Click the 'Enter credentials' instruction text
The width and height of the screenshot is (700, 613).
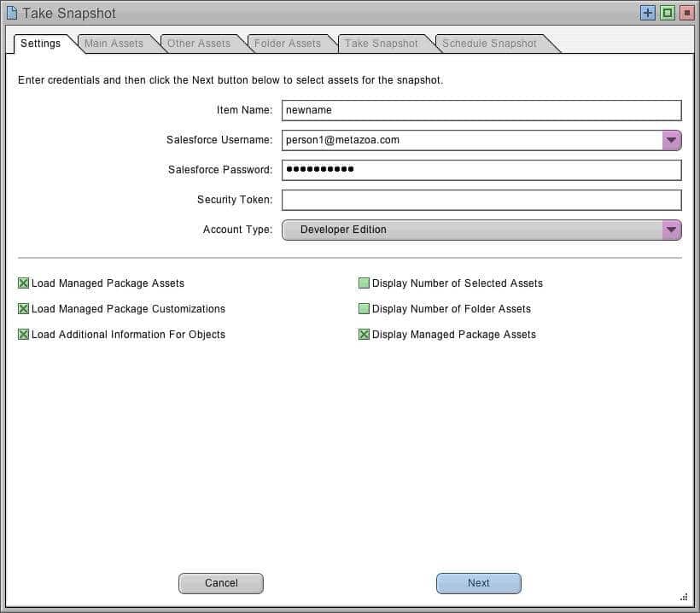coord(230,80)
